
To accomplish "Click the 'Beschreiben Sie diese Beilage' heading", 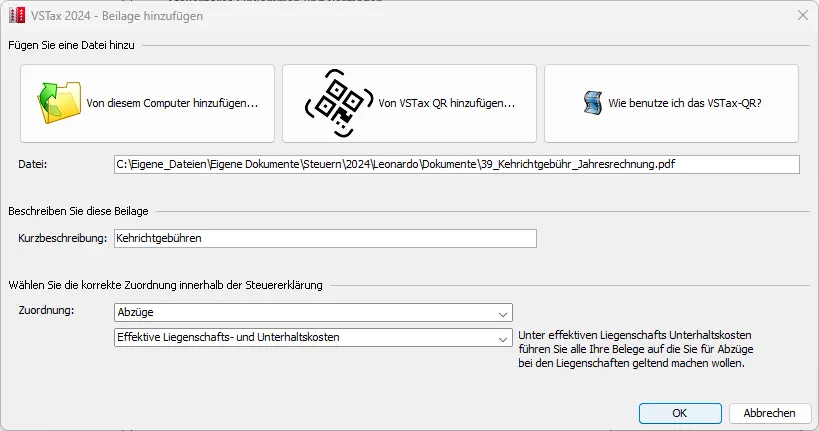I will [78, 212].
